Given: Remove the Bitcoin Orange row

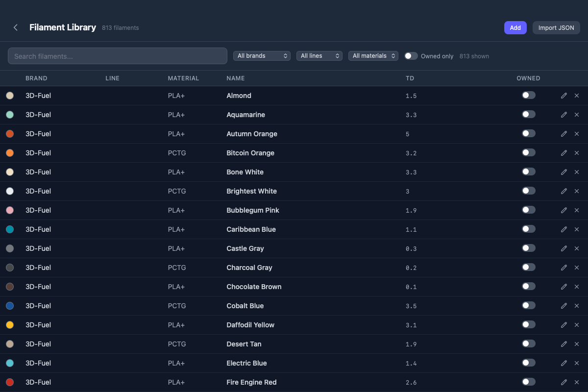Looking at the screenshot, I should click(x=577, y=153).
